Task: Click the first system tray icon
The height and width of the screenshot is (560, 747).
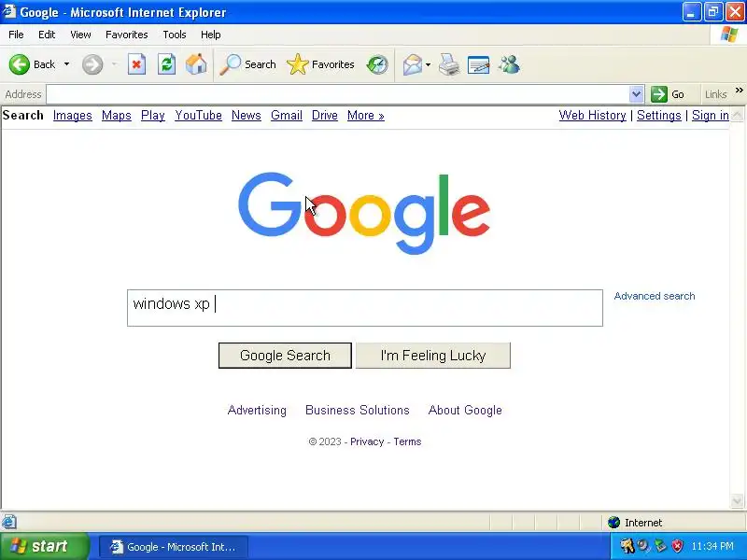Action: [627, 546]
